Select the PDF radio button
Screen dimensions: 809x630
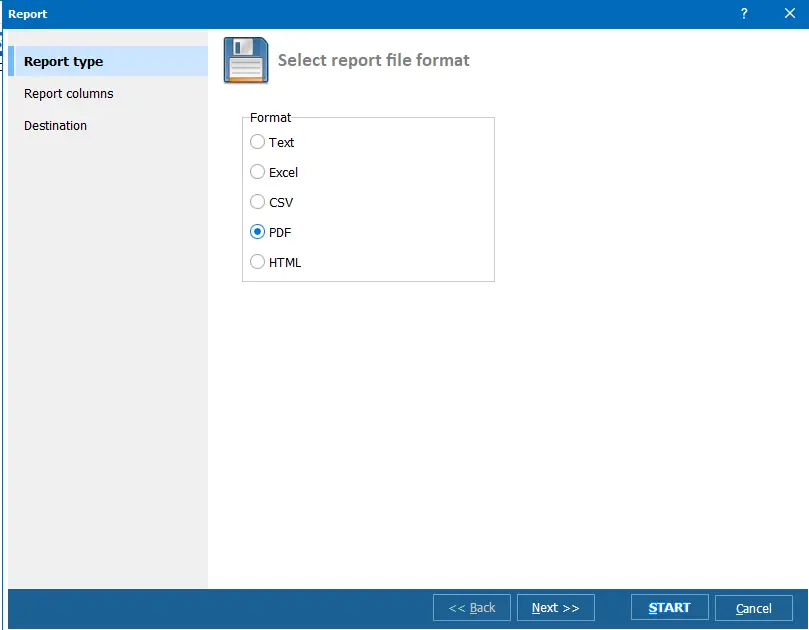pyautogui.click(x=258, y=232)
